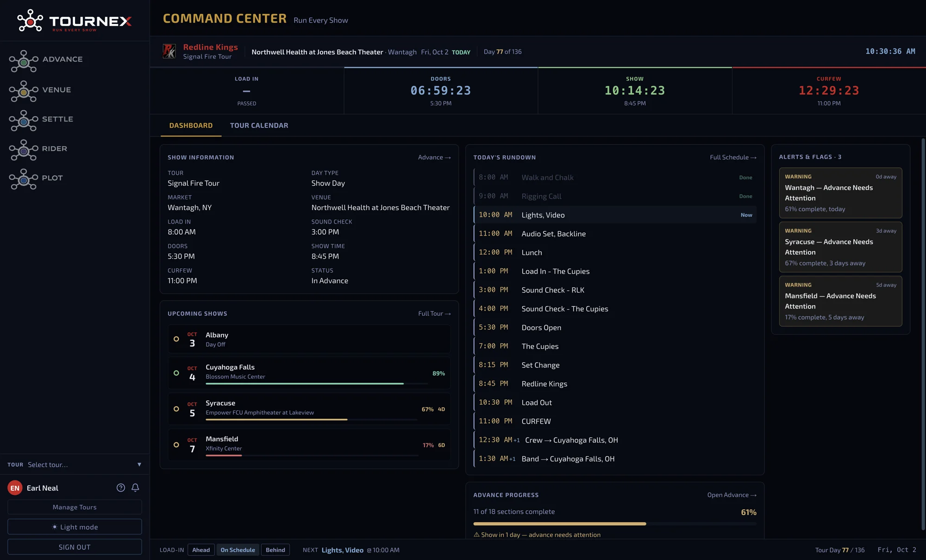The width and height of the screenshot is (926, 560).
Task: Switch to the Dashboard tab
Action: tap(191, 125)
